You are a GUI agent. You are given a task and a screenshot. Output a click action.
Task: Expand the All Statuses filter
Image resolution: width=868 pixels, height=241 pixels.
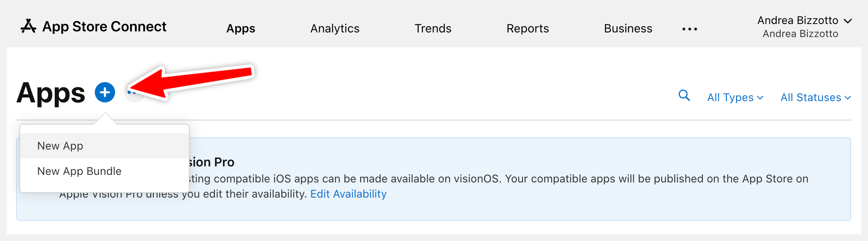coord(815,98)
